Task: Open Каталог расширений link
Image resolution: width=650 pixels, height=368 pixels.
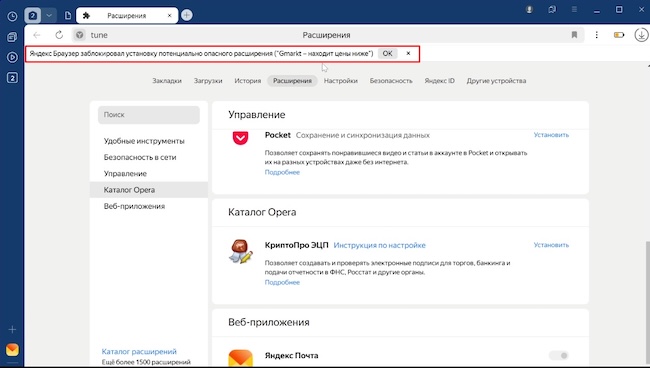Action: (x=139, y=351)
